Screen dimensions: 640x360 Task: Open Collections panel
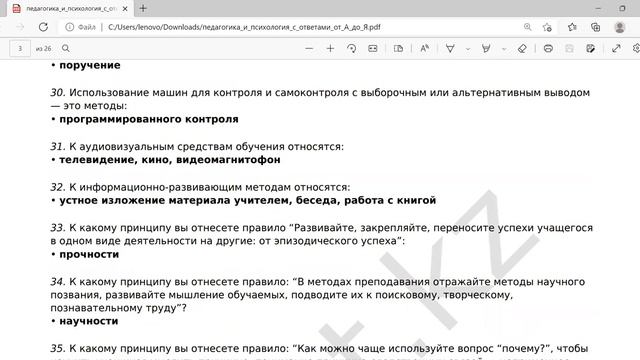596,27
